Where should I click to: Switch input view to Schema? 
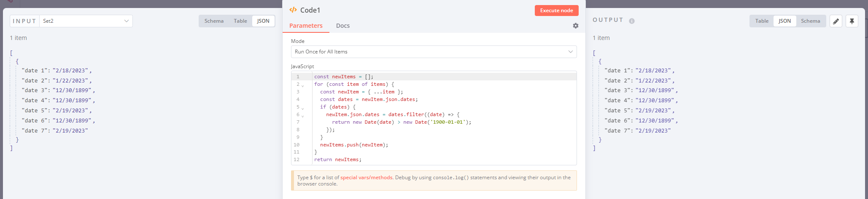(214, 21)
